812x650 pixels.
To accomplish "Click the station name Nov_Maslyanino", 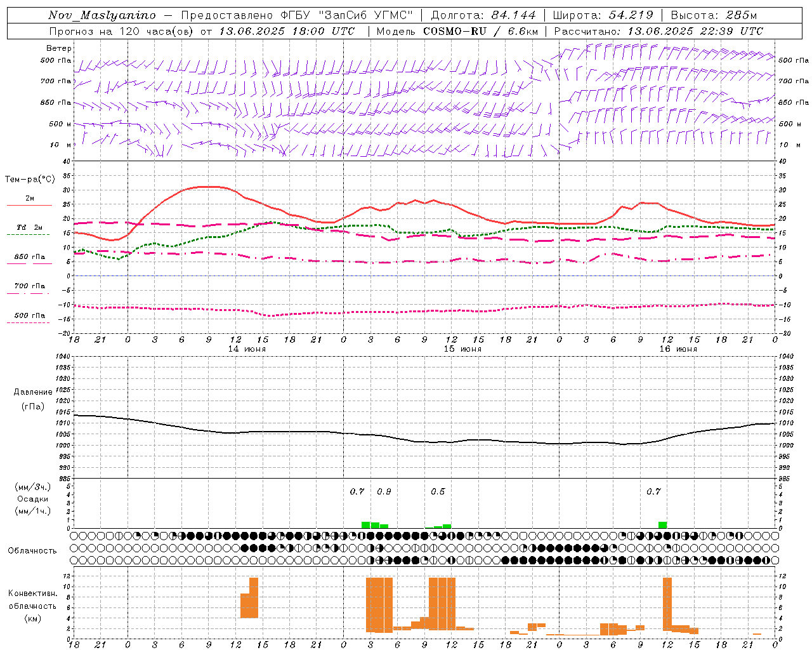I will point(102,15).
